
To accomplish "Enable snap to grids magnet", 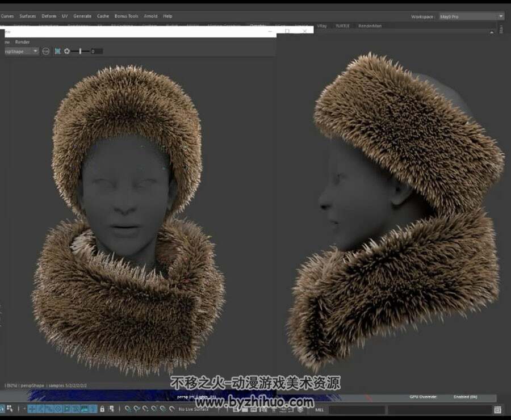I will (x=128, y=409).
